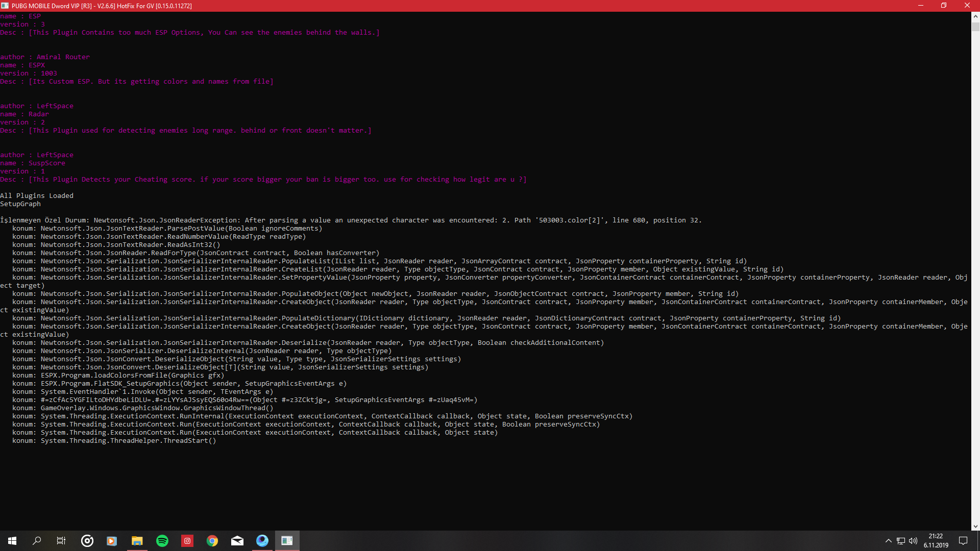The height and width of the screenshot is (551, 980).
Task: Click the 'All Plugins Loaded' line
Action: [x=37, y=196]
